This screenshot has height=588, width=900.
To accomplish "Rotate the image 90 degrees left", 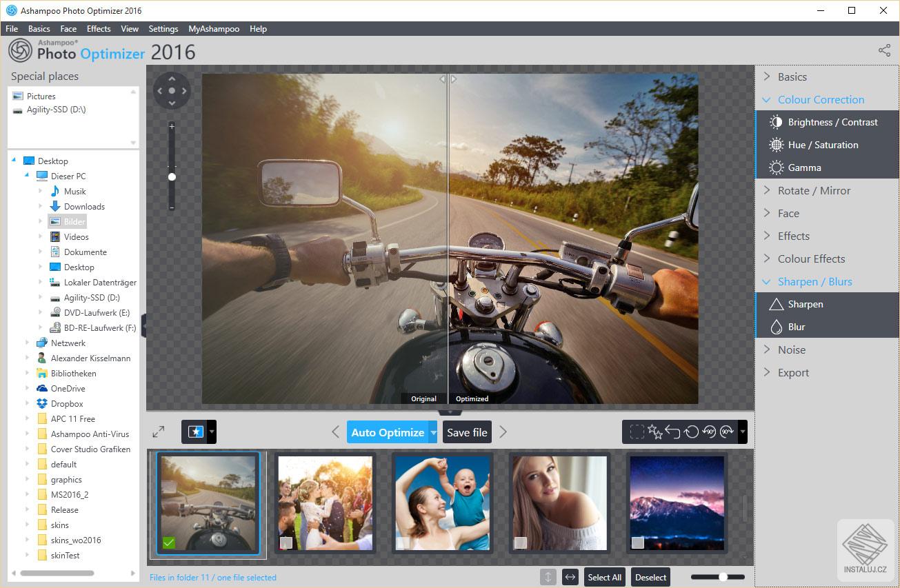I will (x=710, y=432).
